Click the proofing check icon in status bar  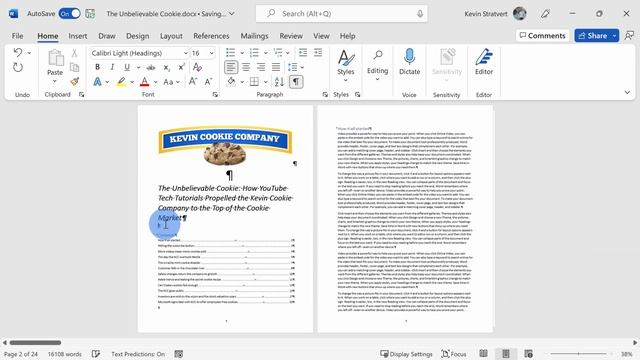96,354
